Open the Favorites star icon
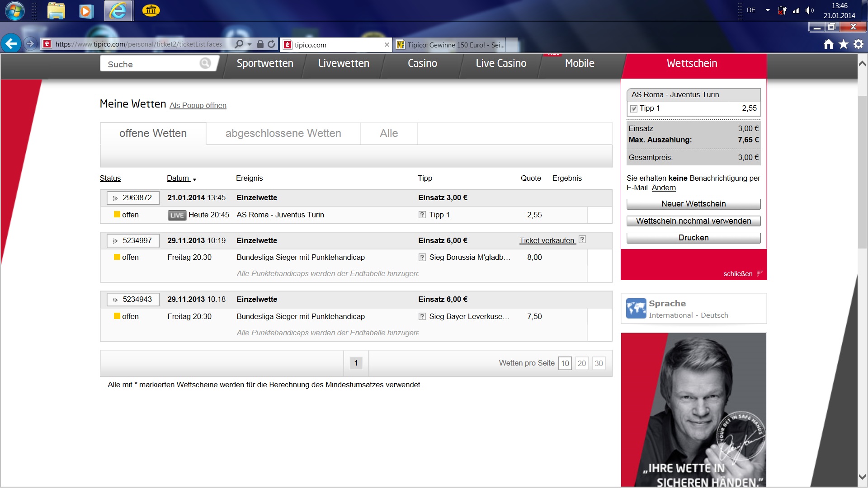The width and height of the screenshot is (868, 488). click(x=844, y=44)
